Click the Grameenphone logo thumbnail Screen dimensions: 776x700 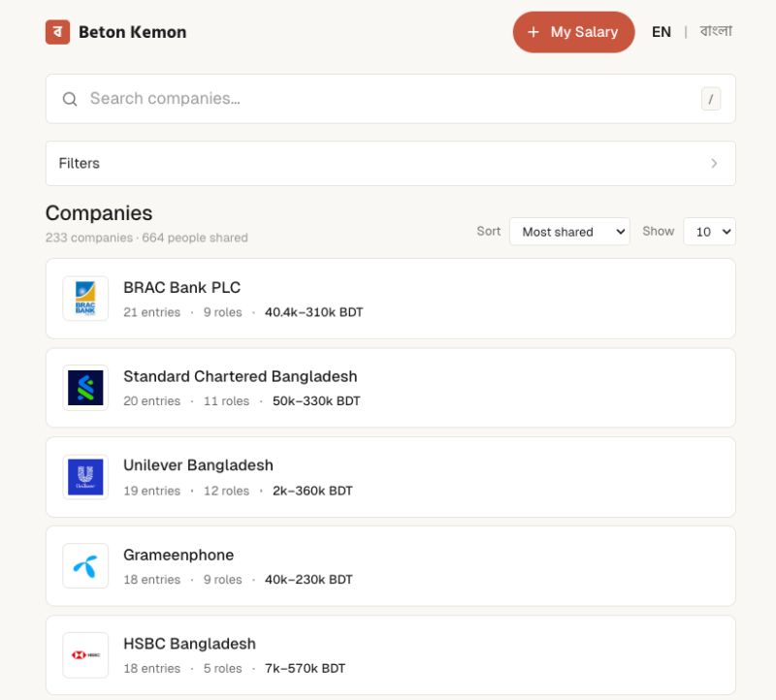[85, 566]
